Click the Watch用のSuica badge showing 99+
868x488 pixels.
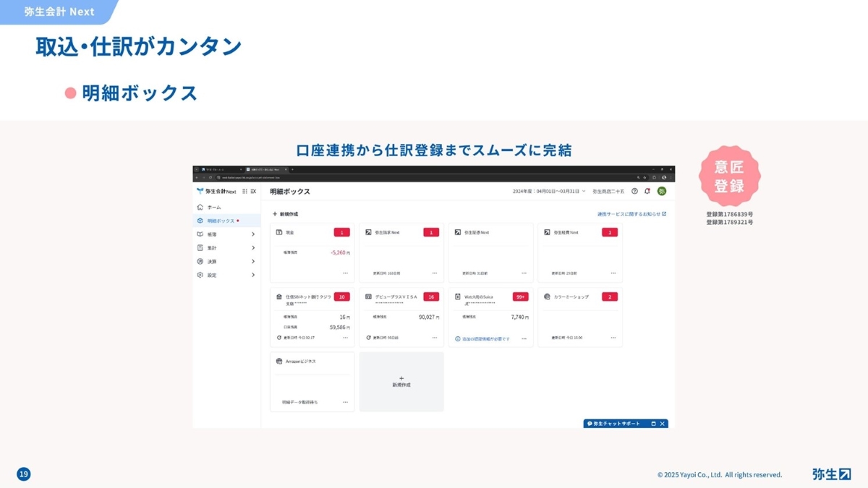pyautogui.click(x=520, y=296)
